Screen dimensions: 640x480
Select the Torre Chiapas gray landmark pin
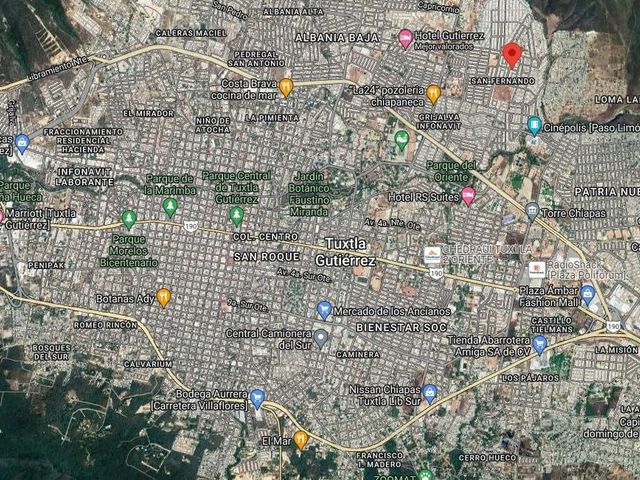531,212
